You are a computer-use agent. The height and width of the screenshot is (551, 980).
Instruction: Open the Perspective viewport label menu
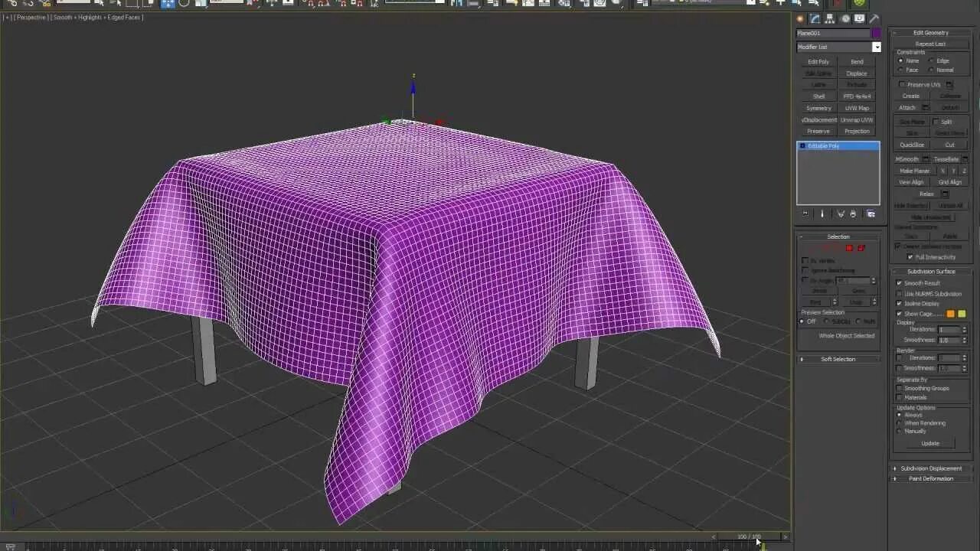31,17
